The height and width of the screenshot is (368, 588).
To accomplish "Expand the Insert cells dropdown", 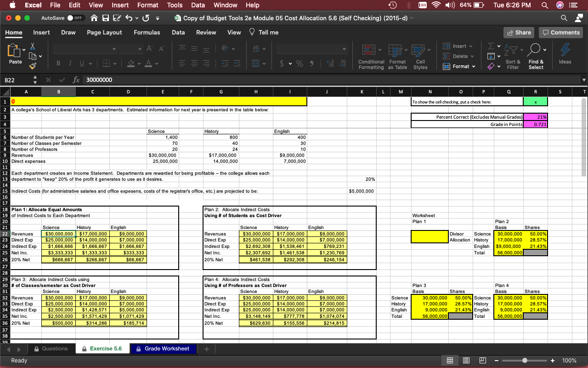I will tap(471, 46).
